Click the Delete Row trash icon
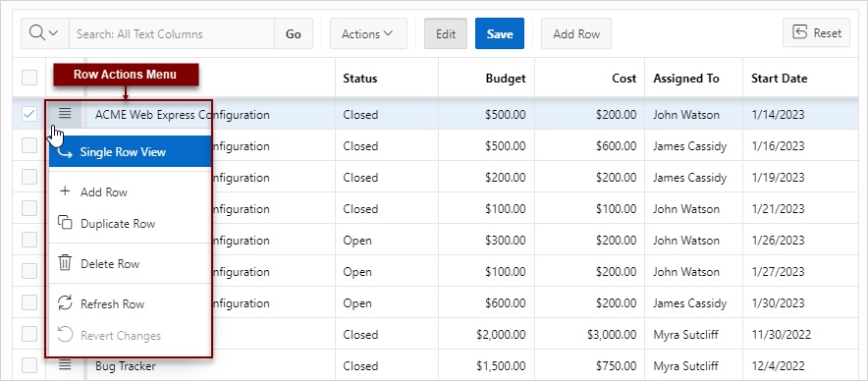Screen dimensions: 868x381 [66, 262]
